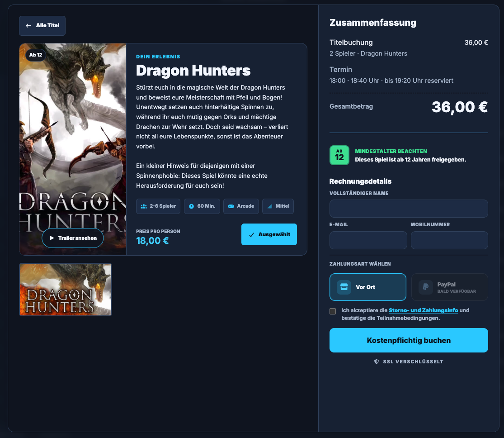Focus the Mobilnummer input field
The image size is (504, 438).
tap(449, 240)
